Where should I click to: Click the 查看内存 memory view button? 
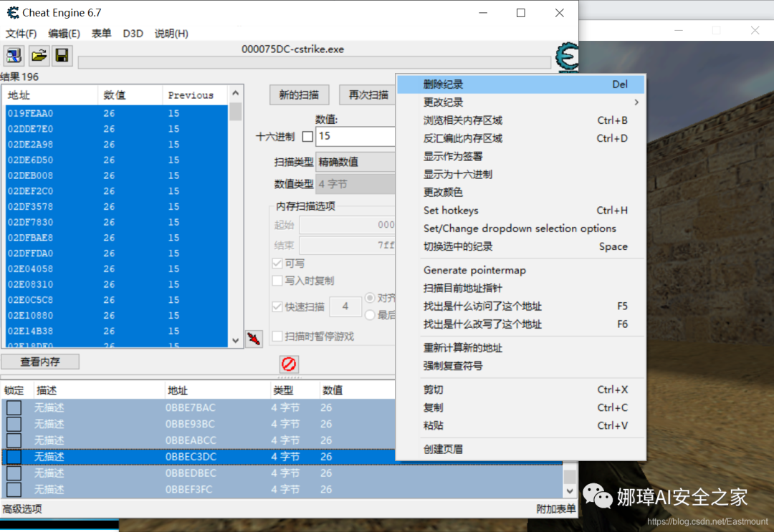(x=40, y=362)
